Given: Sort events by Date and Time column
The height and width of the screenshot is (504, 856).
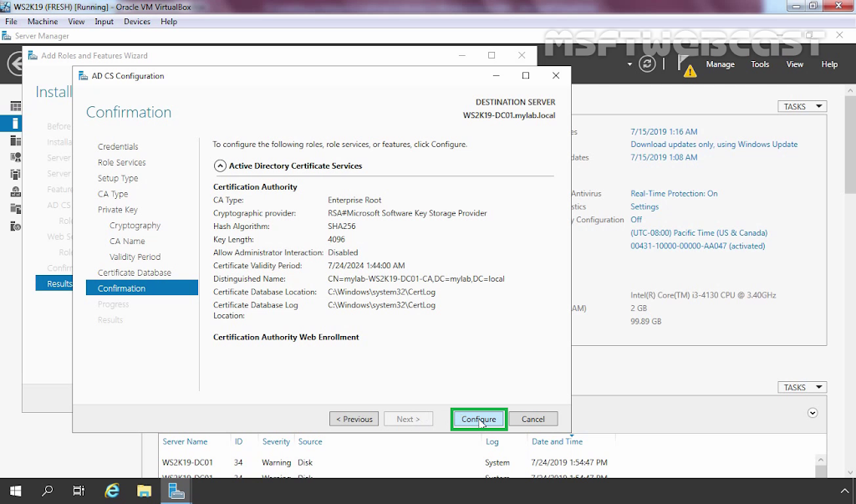Looking at the screenshot, I should coord(557,441).
